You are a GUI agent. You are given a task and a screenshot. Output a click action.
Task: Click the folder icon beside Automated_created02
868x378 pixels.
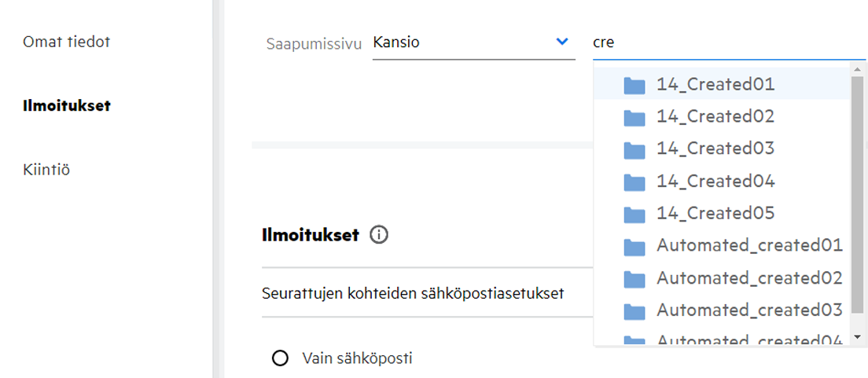click(634, 278)
